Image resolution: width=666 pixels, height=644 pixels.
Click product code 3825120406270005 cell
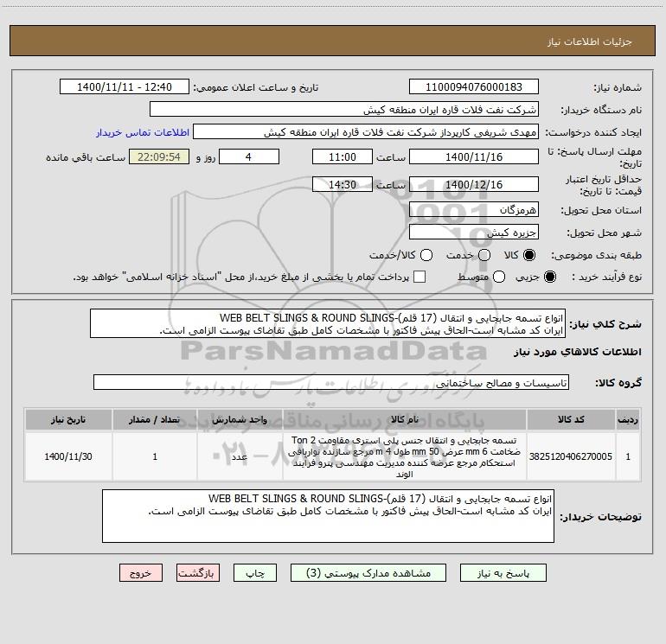coord(571,456)
